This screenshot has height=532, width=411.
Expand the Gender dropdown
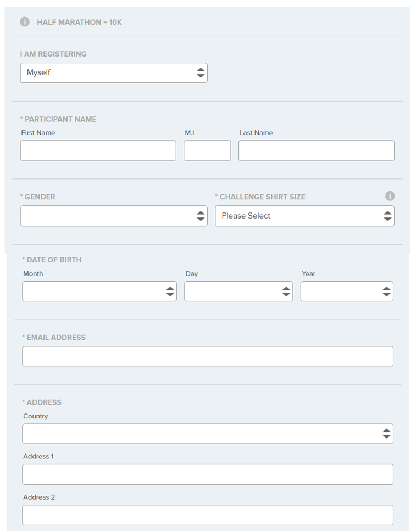click(x=114, y=216)
